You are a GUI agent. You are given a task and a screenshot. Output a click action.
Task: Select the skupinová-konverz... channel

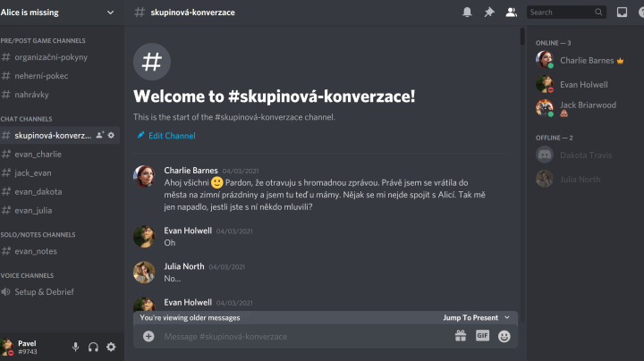[x=60, y=136]
